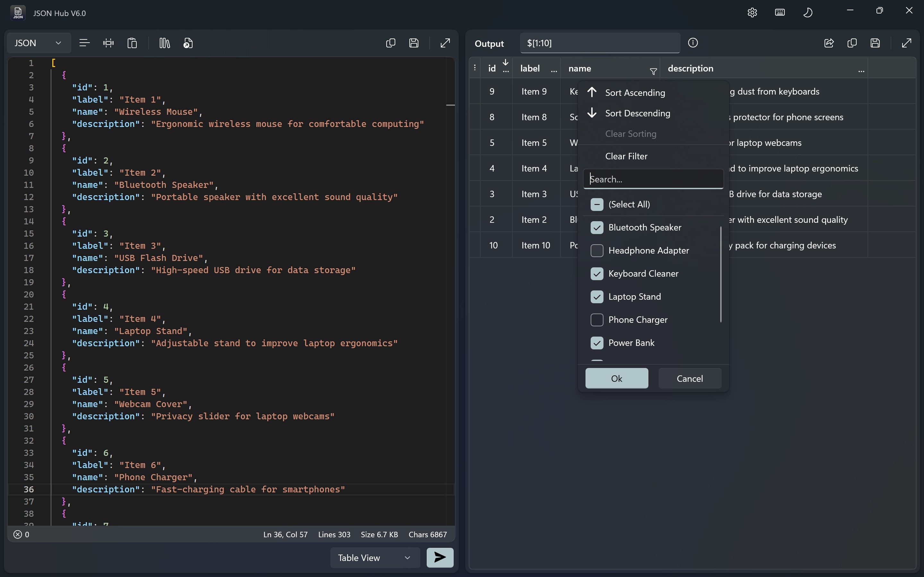The height and width of the screenshot is (577, 924).
Task: Enable the Phone Charger checkbox
Action: coord(597,320)
